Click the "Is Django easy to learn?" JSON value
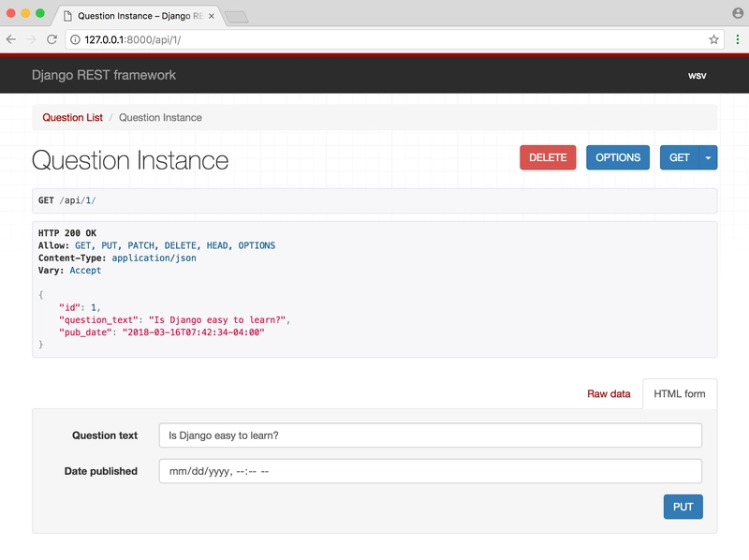 pos(217,319)
